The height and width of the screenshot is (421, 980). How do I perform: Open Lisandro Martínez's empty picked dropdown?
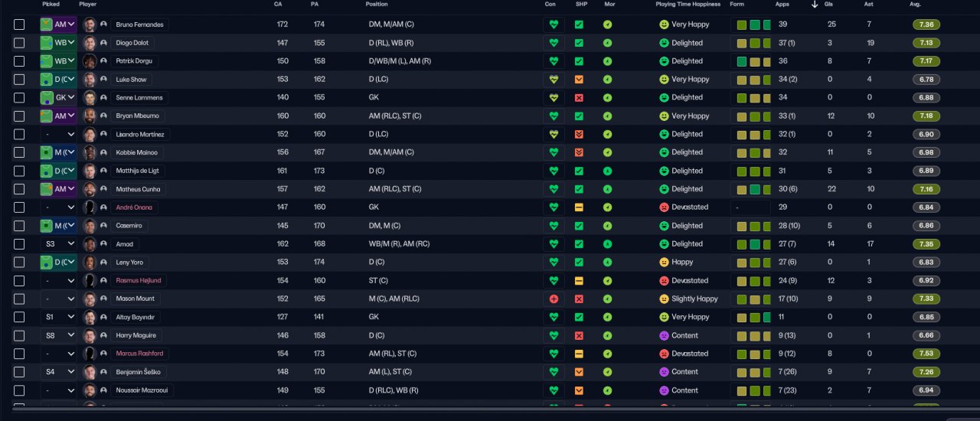click(x=58, y=135)
